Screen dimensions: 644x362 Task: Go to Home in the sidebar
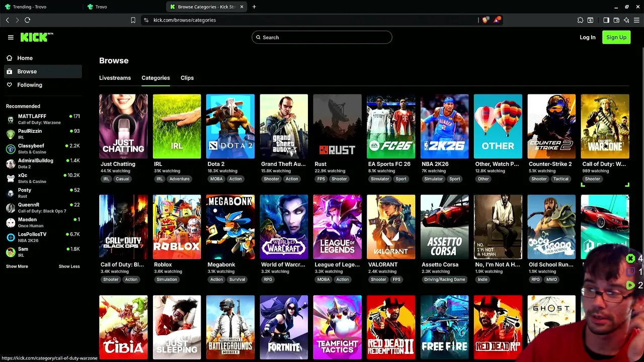point(43,58)
